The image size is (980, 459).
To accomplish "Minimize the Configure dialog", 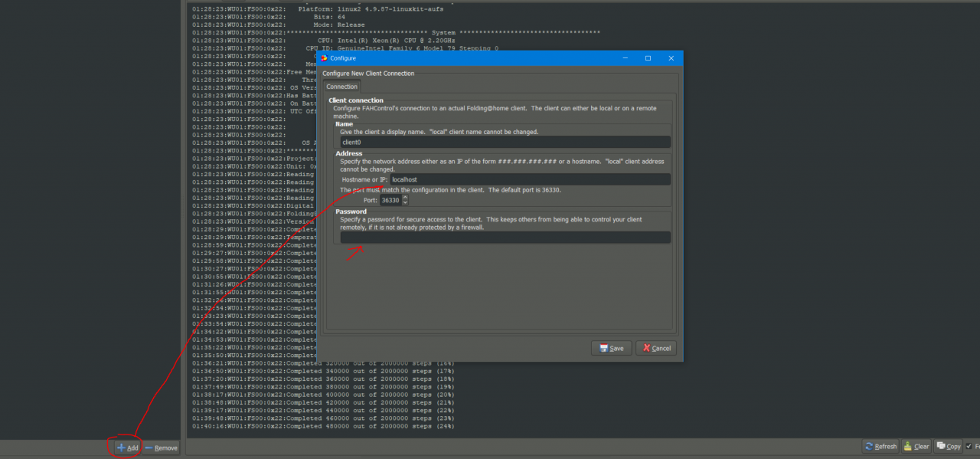I will (625, 58).
